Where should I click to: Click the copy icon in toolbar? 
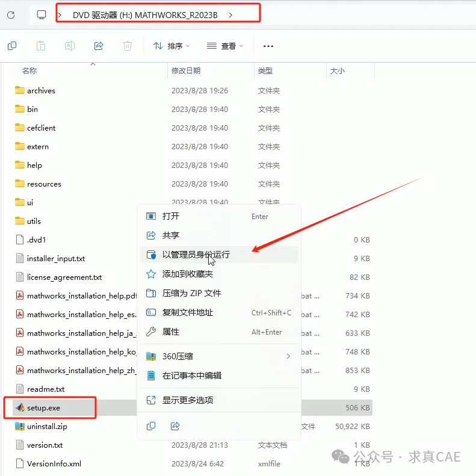tap(12, 46)
